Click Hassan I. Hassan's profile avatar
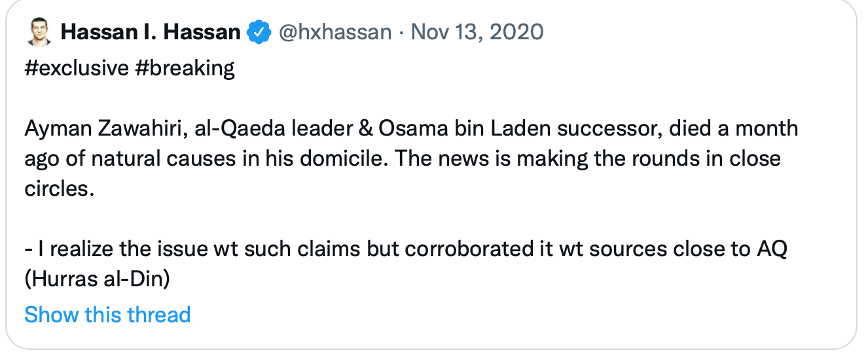868x359 pixels. coord(39,32)
